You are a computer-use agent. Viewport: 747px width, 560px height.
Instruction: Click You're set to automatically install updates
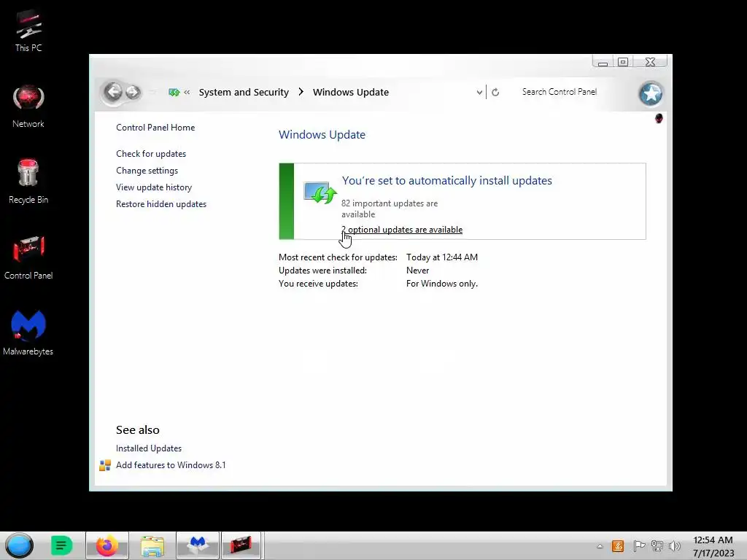pos(447,181)
